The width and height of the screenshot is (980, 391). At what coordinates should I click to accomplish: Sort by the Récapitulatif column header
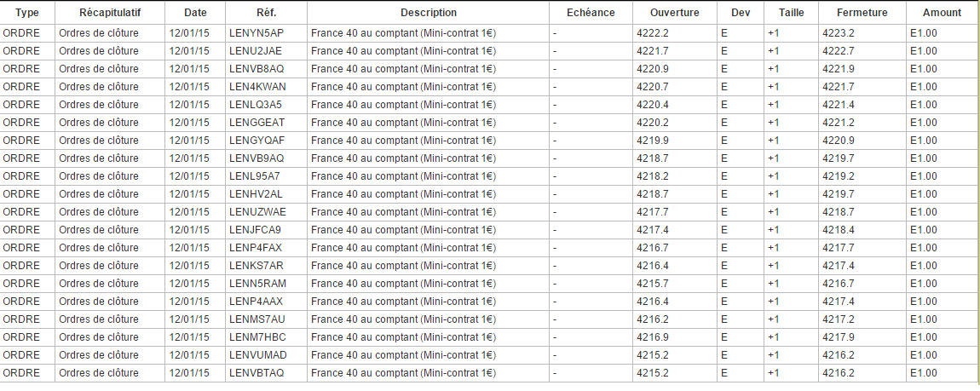pos(110,13)
